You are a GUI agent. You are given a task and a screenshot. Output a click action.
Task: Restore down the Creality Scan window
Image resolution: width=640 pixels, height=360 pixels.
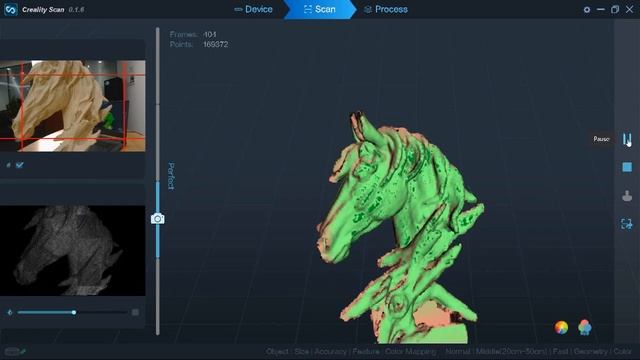pyautogui.click(x=615, y=9)
